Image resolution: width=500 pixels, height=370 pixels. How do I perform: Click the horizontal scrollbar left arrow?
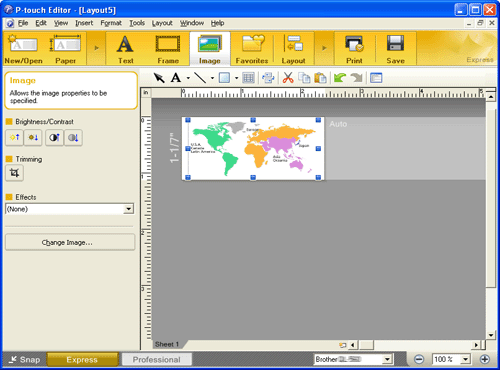click(x=353, y=345)
